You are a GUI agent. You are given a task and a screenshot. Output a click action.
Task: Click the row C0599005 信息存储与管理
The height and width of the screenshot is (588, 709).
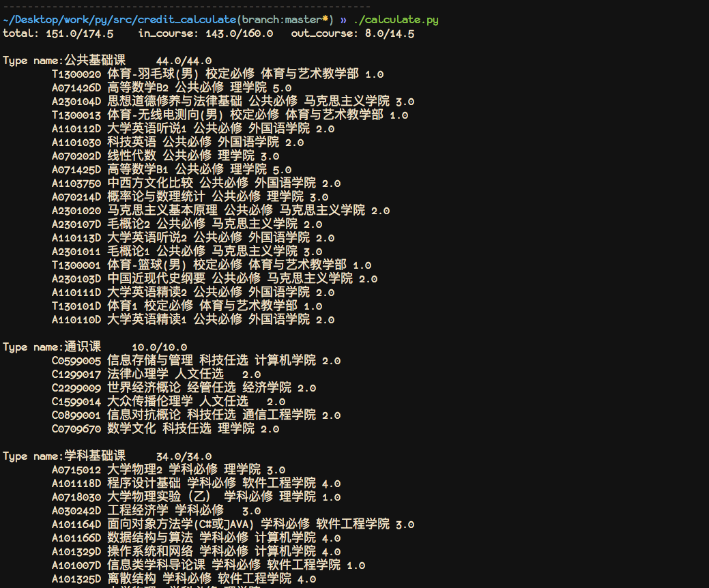point(197,361)
